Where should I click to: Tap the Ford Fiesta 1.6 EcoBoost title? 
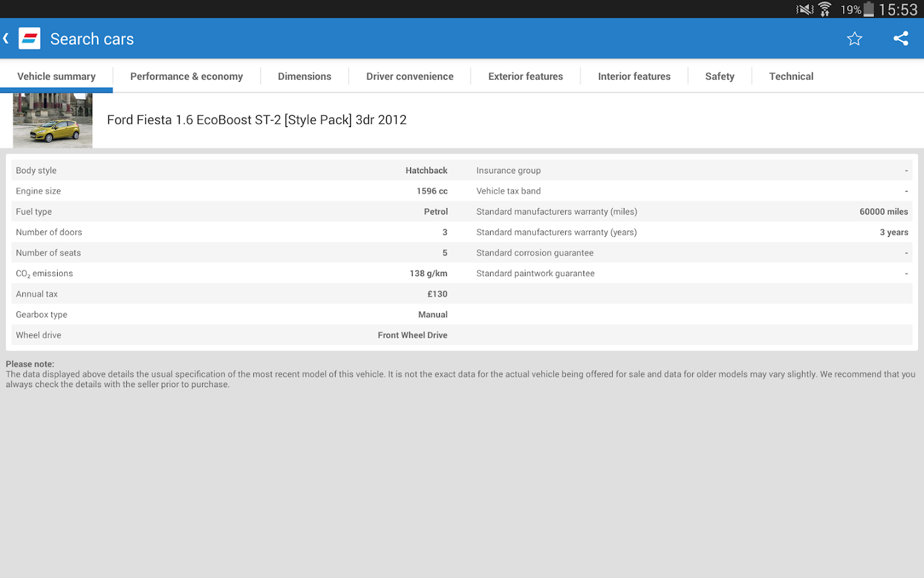click(x=257, y=120)
